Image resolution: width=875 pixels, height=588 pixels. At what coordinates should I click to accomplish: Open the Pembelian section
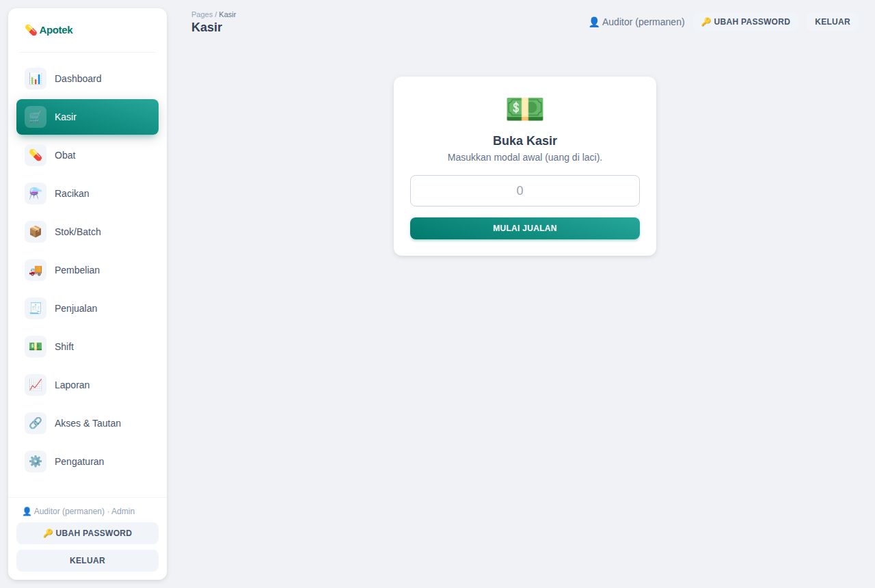[x=87, y=270]
